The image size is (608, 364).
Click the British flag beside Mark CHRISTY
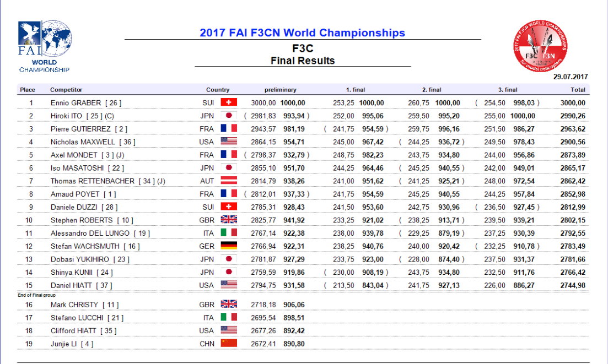pyautogui.click(x=229, y=305)
